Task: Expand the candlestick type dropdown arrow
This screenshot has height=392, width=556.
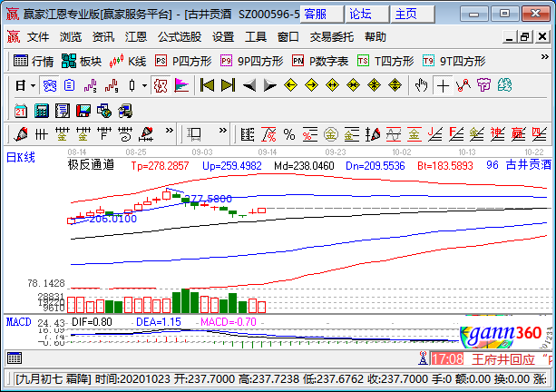Action: (144, 86)
